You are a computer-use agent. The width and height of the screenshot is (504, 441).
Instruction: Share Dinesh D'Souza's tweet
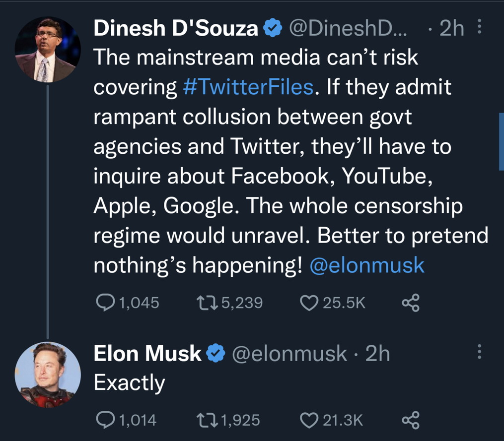(x=411, y=303)
